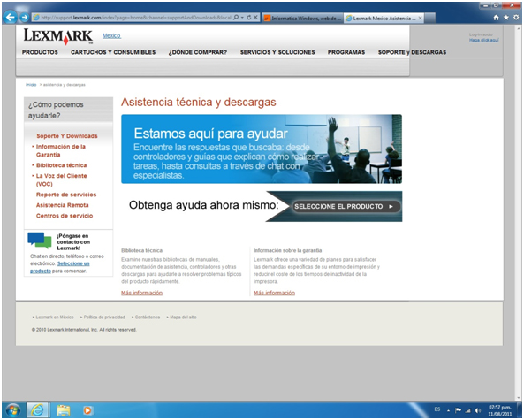Stop loading with the X beside refresh
The image size is (524, 420).
[255, 18]
